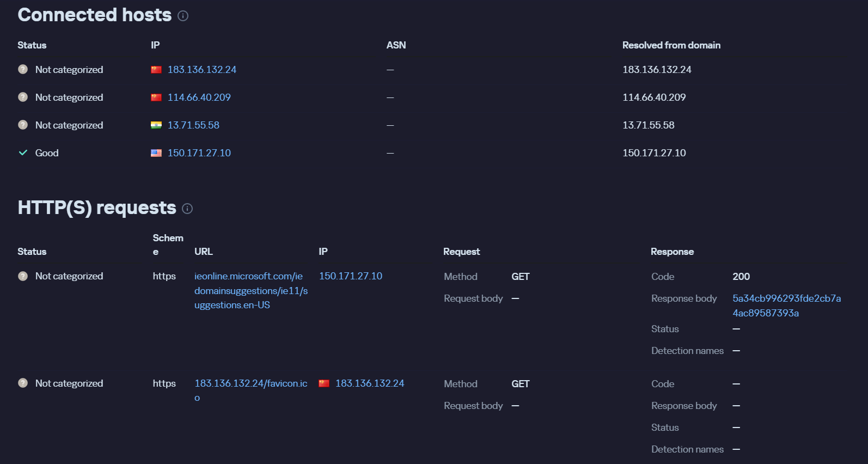Screen dimensions: 868x464
Task: Click the info icon beside Connected hosts
Action: pyautogui.click(x=183, y=16)
